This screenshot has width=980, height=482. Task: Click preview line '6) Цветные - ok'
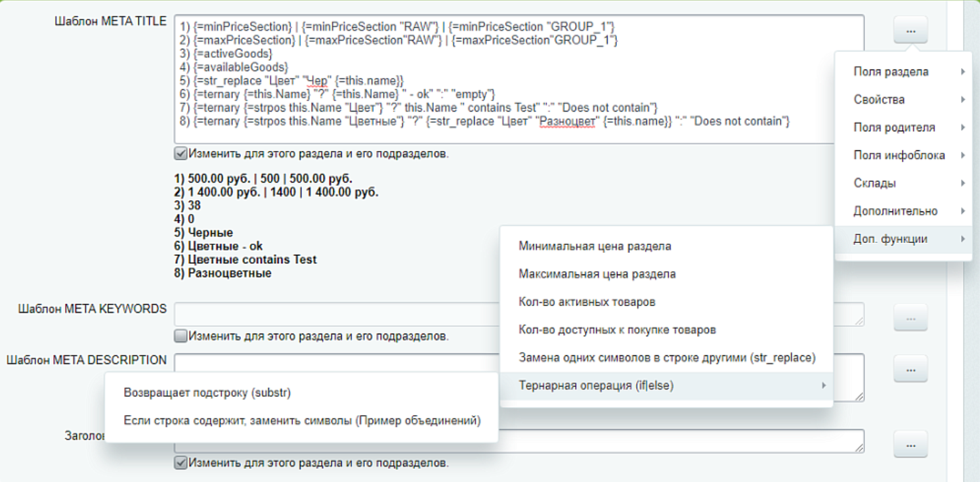pyautogui.click(x=219, y=246)
